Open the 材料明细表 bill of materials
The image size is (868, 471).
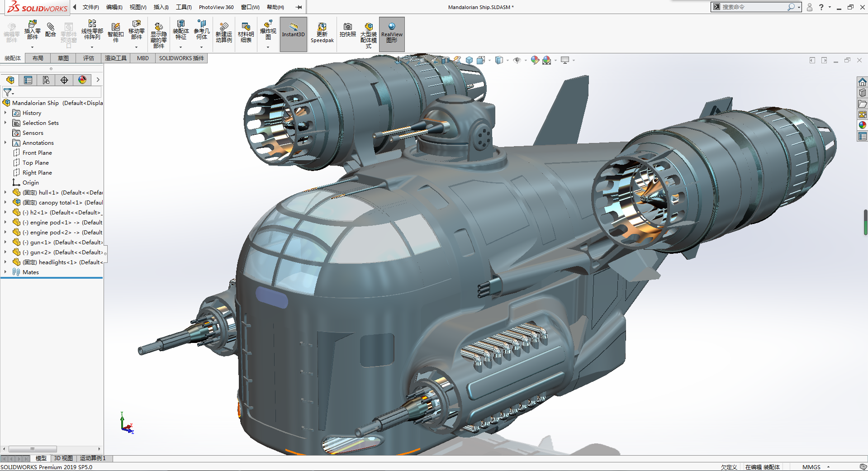click(246, 33)
